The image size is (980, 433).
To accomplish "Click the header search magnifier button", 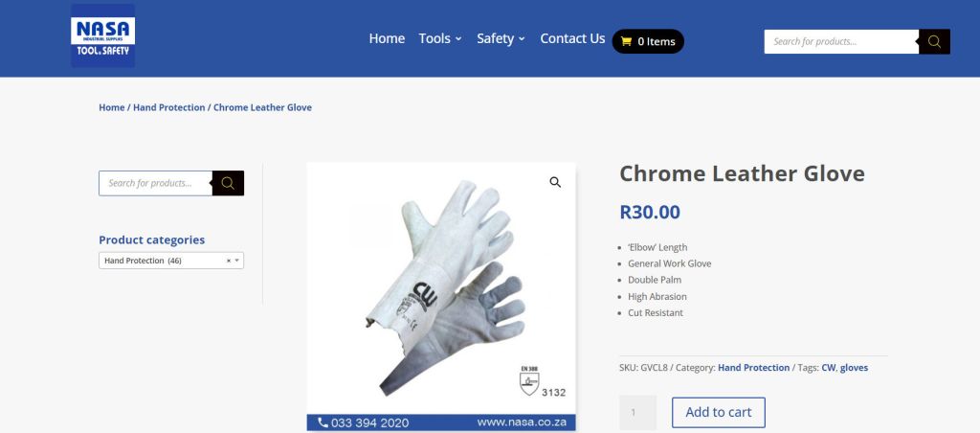I will (934, 41).
